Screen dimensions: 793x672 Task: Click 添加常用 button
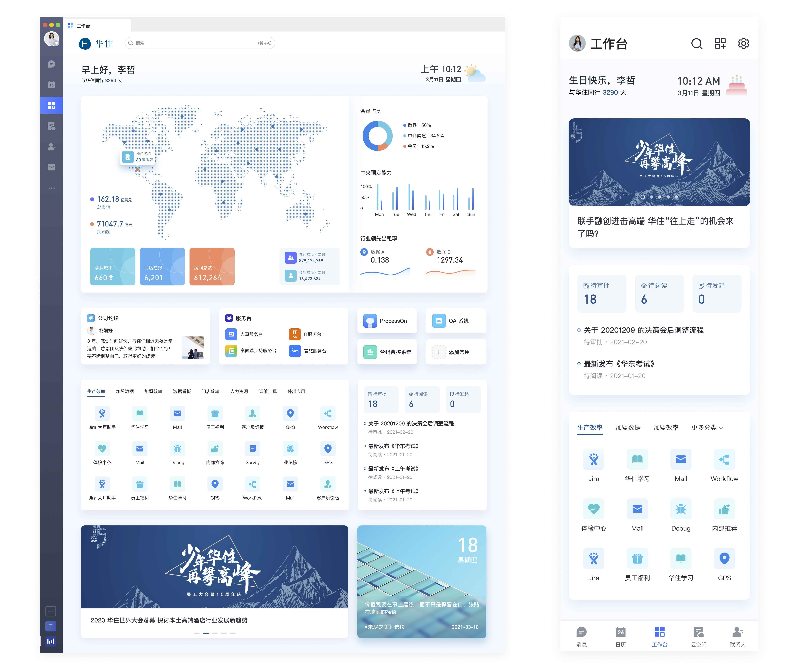coord(456,352)
